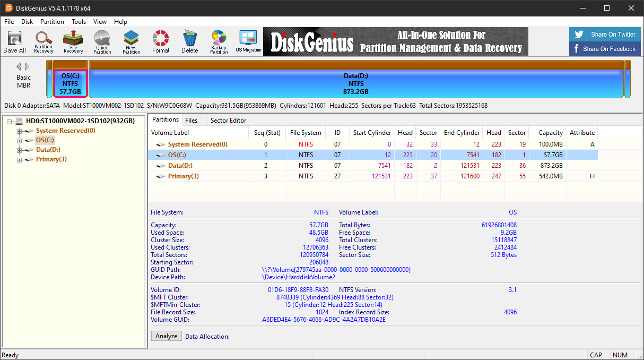The width and height of the screenshot is (644, 360).
Task: Expand the Data(D:) tree node
Action: [x=19, y=150]
